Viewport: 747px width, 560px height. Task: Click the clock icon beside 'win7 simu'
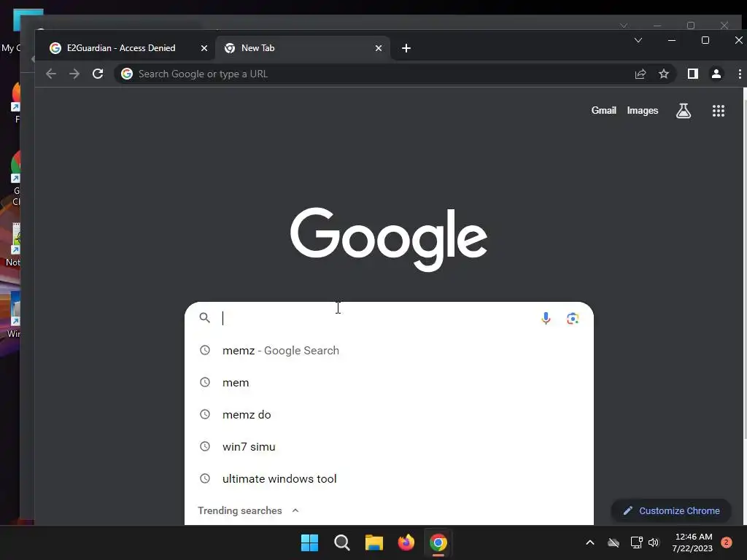click(x=205, y=446)
